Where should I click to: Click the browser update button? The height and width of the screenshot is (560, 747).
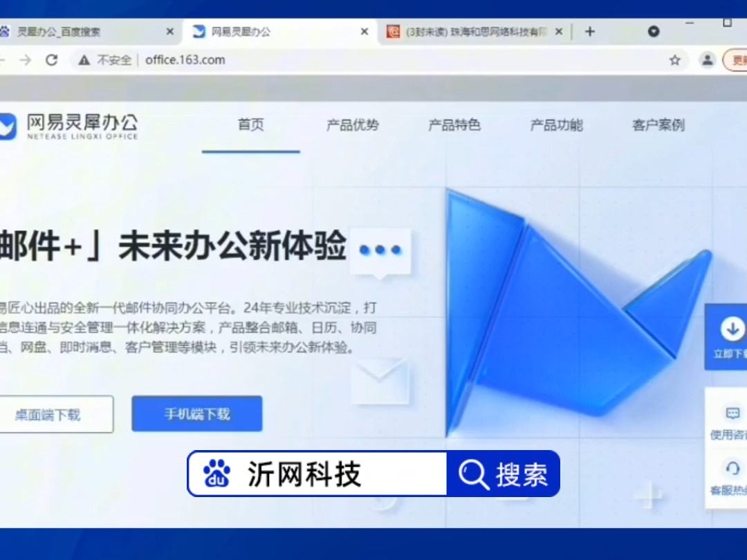735,60
